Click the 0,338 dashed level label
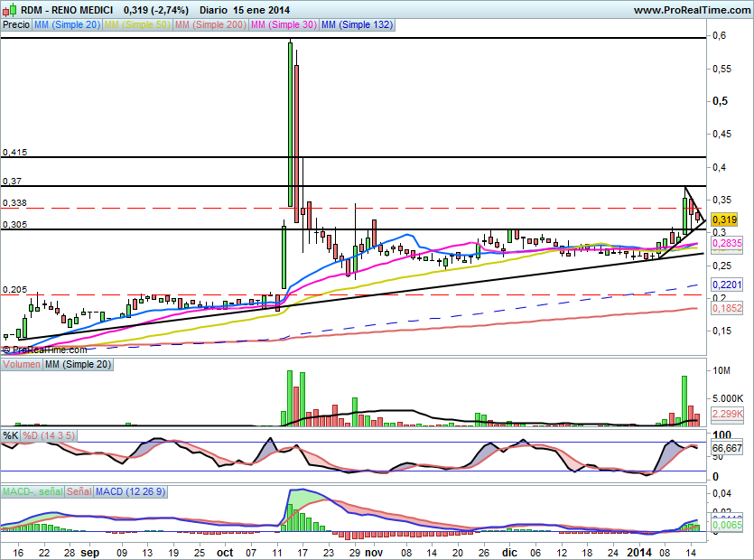The image size is (754, 560). tap(15, 202)
